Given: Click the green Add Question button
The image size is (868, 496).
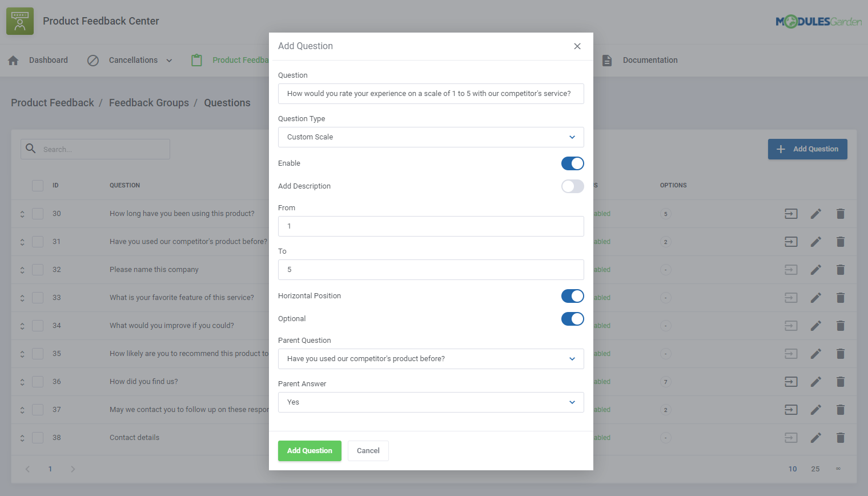Looking at the screenshot, I should point(310,450).
